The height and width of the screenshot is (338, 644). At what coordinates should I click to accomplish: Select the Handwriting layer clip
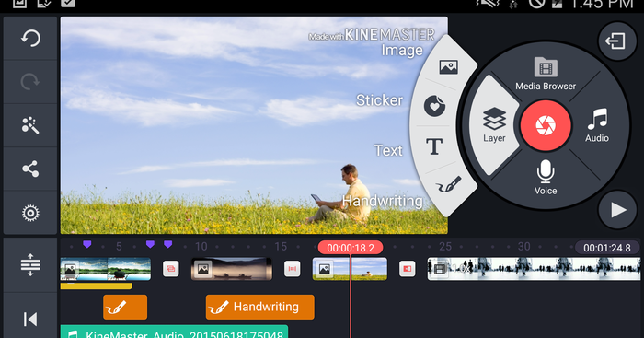[260, 307]
